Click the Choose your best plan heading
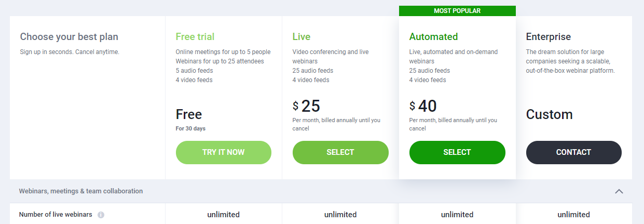The height and width of the screenshot is (224, 644). click(x=69, y=37)
